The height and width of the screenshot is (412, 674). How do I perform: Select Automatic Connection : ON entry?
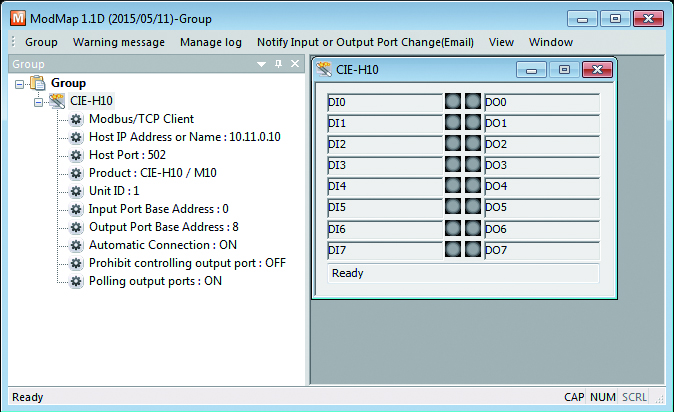coord(163,246)
